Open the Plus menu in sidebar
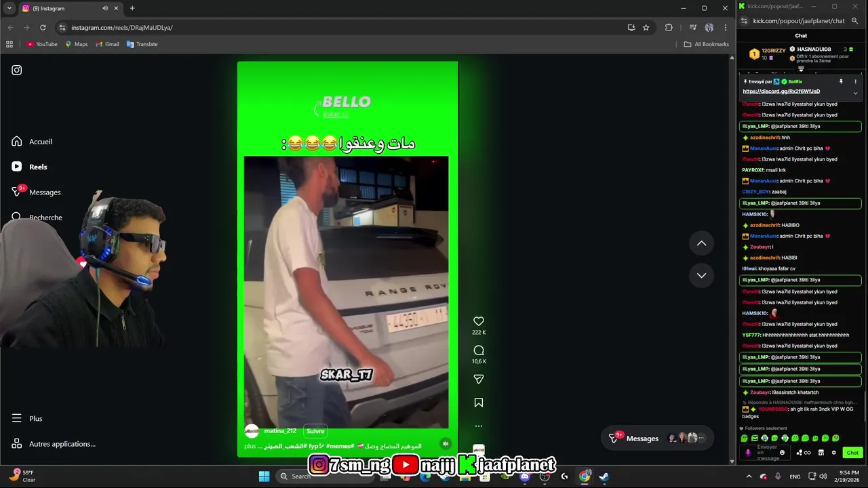Viewport: 868px width, 488px height. (x=27, y=419)
